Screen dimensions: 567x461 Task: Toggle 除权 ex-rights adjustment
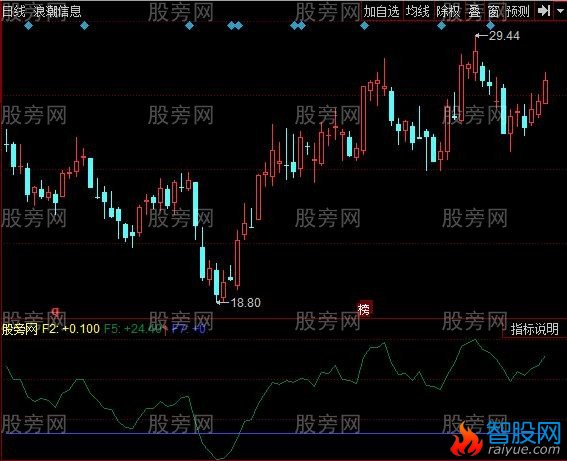[448, 12]
